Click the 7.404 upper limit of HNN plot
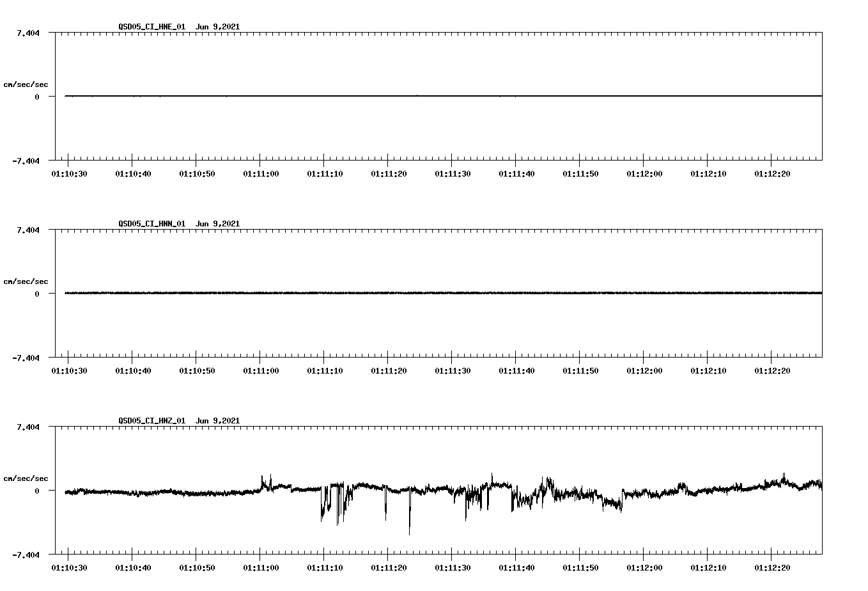868x591 pixels. (27, 230)
